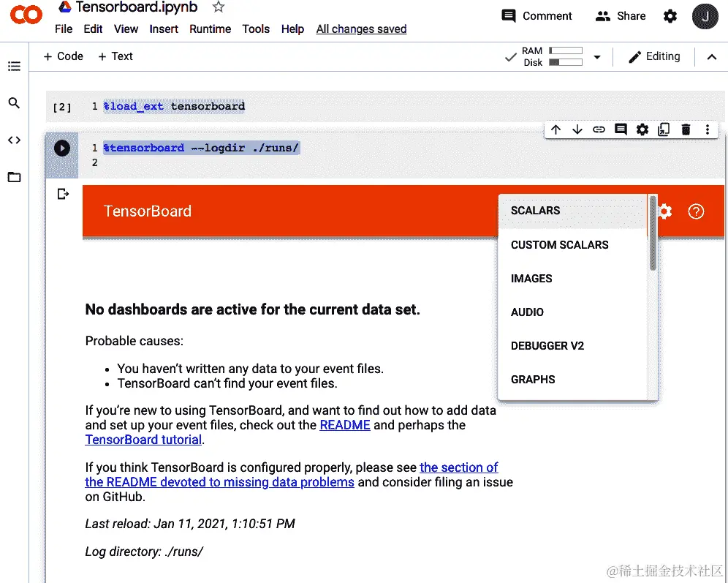Screen dimensions: 728x583
Task: Open the View menu
Action: coord(126,29)
